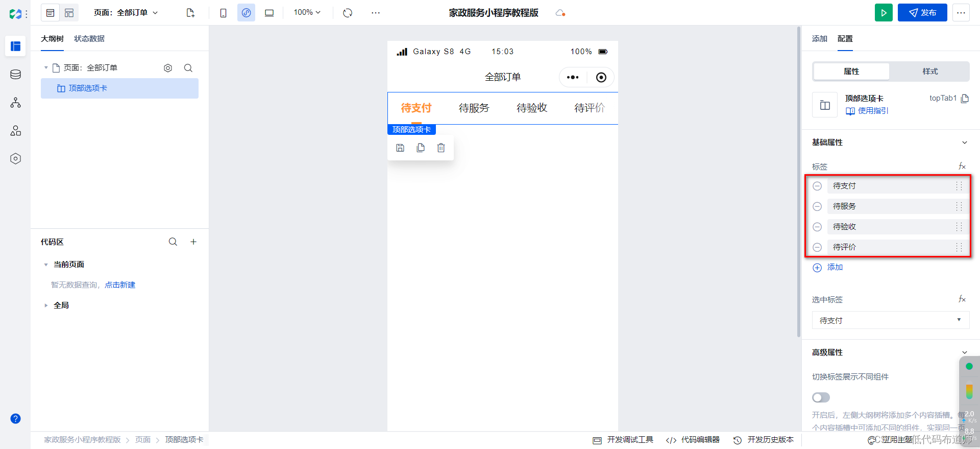Remove the 待评价 tab label
This screenshot has height=449, width=980.
pos(817,247)
